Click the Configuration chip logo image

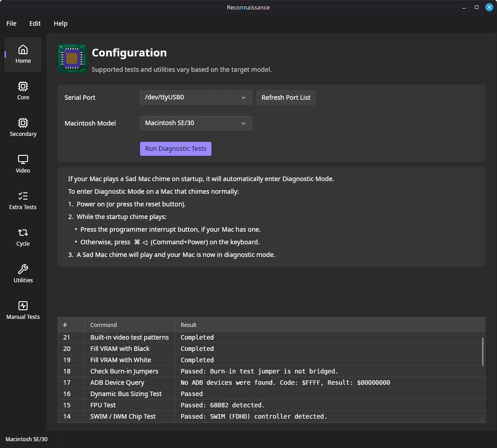pyautogui.click(x=72, y=58)
